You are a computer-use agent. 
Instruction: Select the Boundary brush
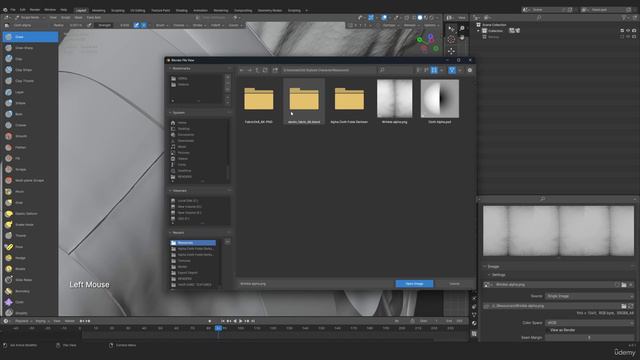(30, 291)
